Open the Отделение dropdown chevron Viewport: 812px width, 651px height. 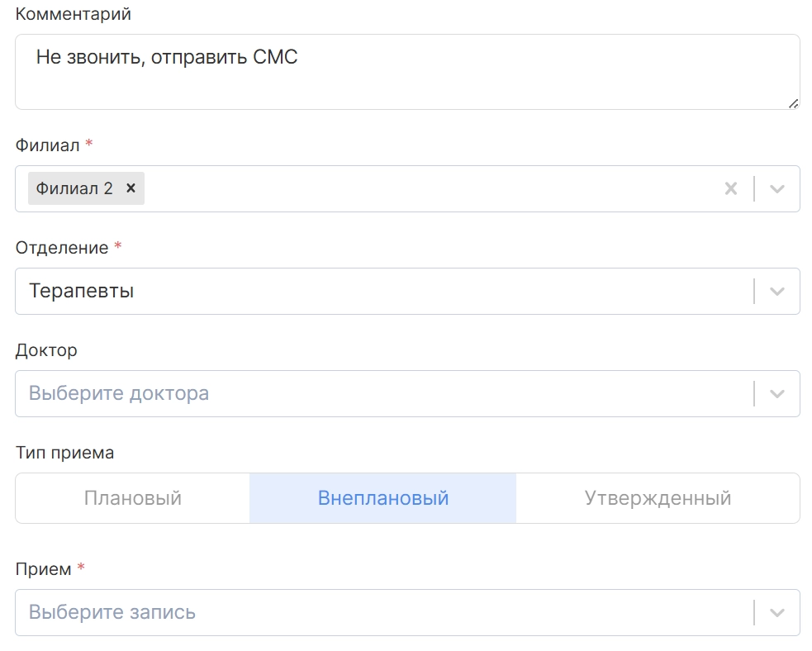click(776, 291)
